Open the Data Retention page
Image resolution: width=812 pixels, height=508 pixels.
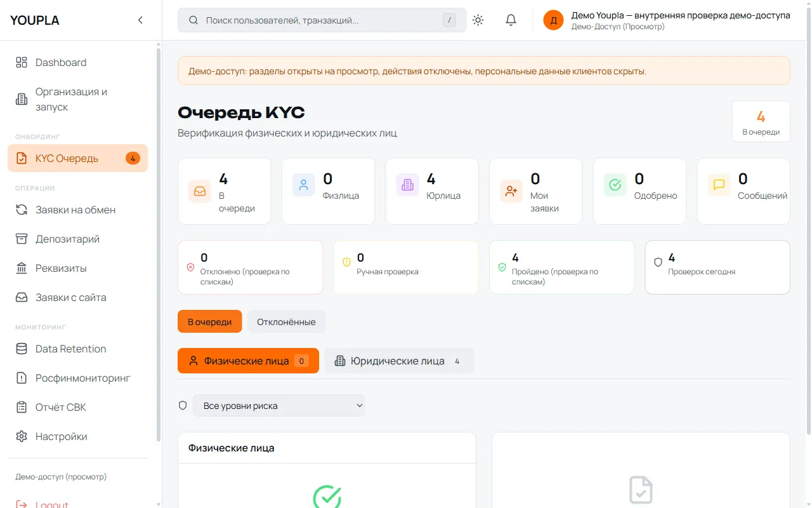point(77,349)
